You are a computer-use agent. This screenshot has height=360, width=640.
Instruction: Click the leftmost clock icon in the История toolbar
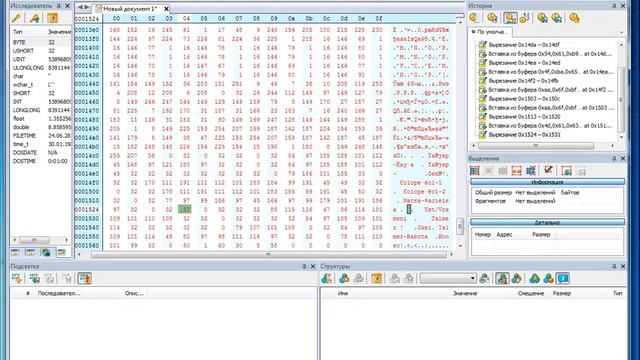475,18
